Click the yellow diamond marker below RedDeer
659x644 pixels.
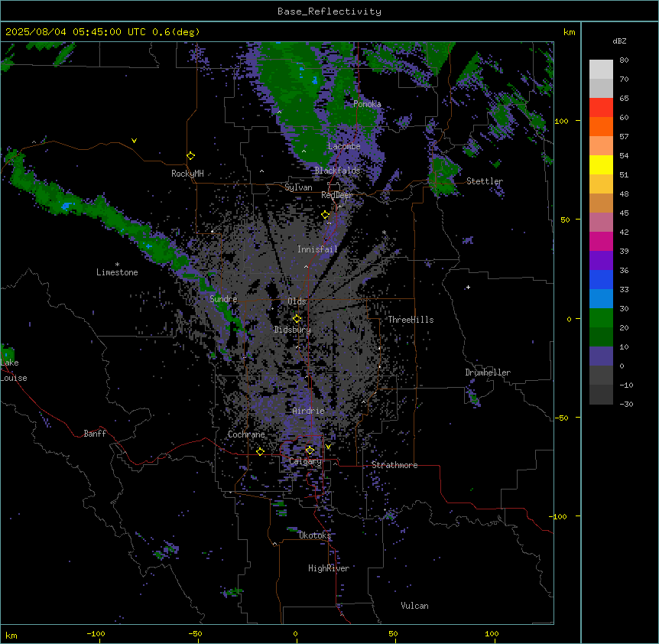326,215
